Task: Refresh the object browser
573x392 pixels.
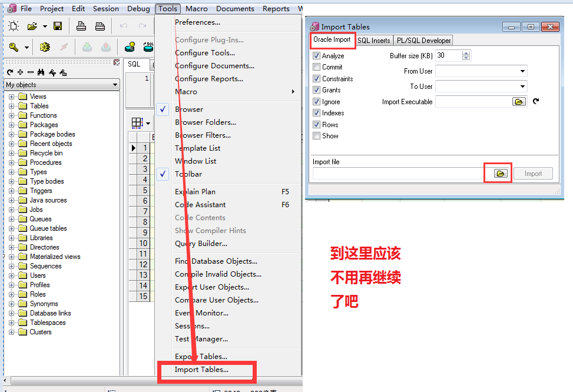Action: point(10,72)
